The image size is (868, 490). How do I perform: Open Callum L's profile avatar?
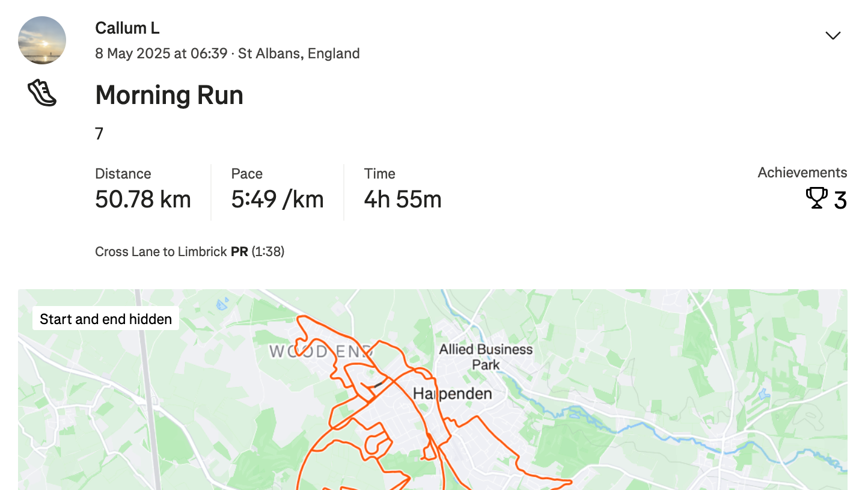[42, 40]
